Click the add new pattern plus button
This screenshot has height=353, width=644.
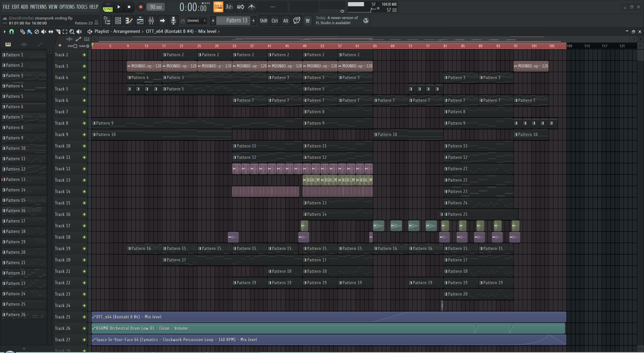pos(253,20)
